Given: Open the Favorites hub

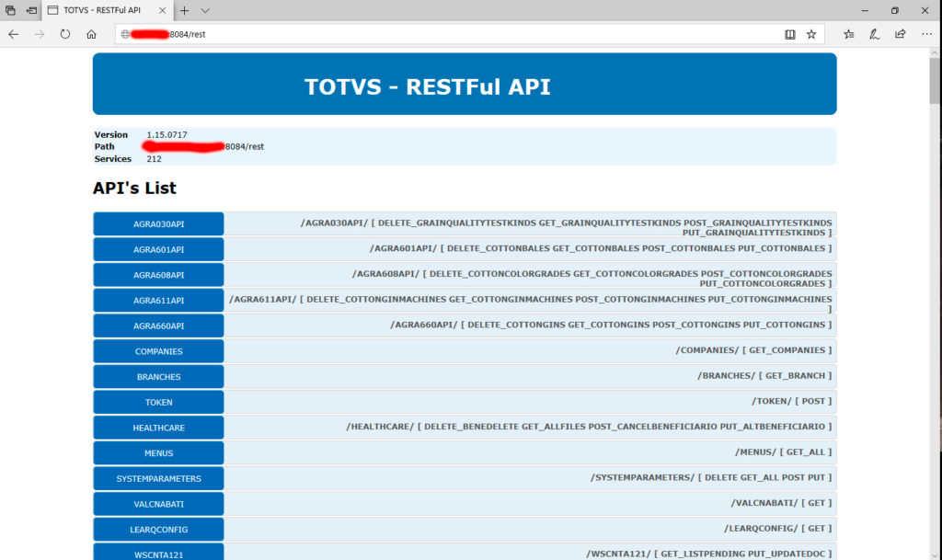Looking at the screenshot, I should [x=849, y=34].
